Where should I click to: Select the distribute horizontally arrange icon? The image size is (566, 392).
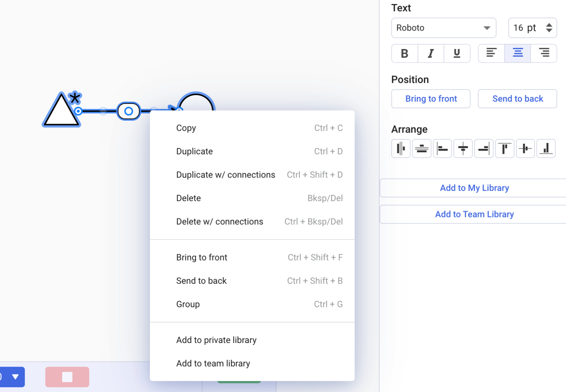[401, 148]
